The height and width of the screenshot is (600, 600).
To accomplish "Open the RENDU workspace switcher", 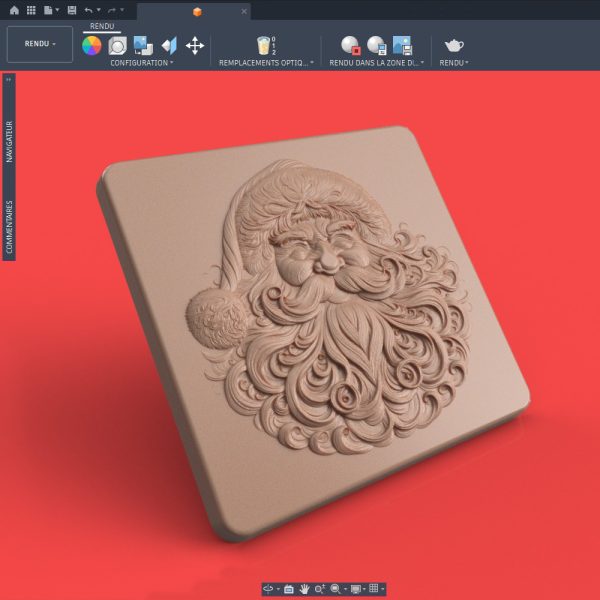I will (x=40, y=44).
